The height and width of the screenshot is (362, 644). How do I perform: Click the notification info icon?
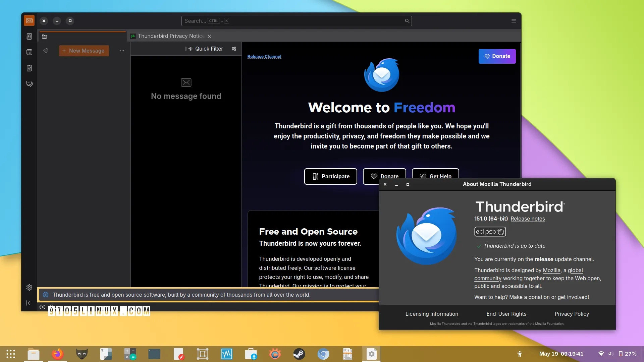tap(46, 295)
